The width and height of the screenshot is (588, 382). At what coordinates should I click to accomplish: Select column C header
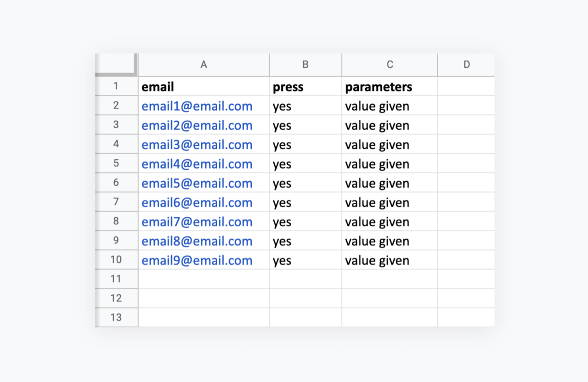[390, 65]
